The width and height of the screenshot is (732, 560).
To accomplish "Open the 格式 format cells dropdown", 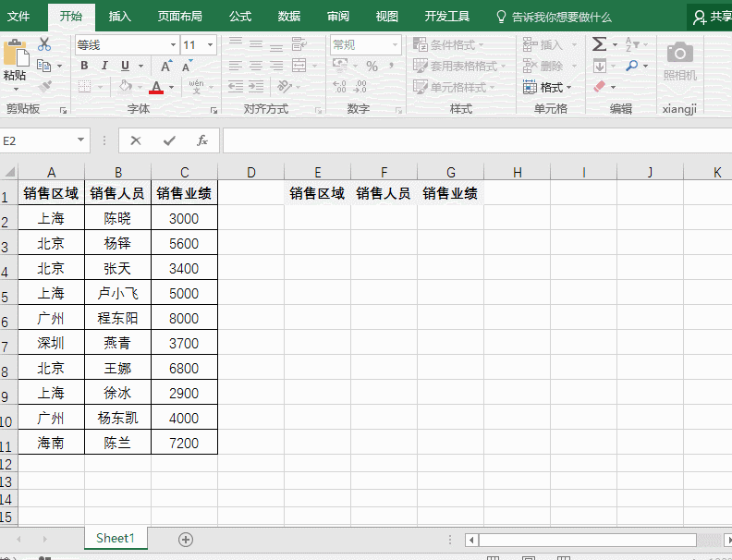I will (547, 87).
